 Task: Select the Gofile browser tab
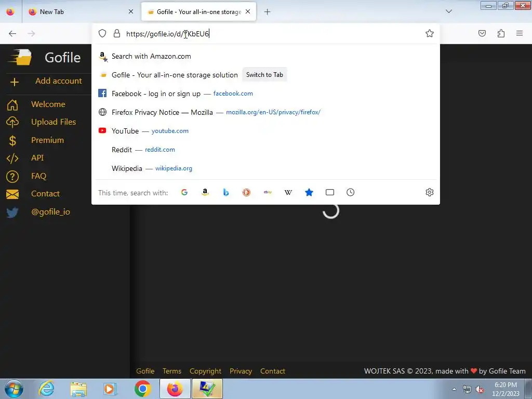click(199, 12)
